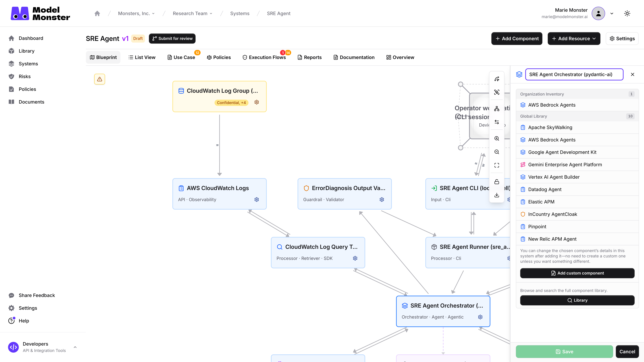The height and width of the screenshot is (362, 644).
Task: Open settings gear on CloudWatch Log Query node
Action: (355, 258)
